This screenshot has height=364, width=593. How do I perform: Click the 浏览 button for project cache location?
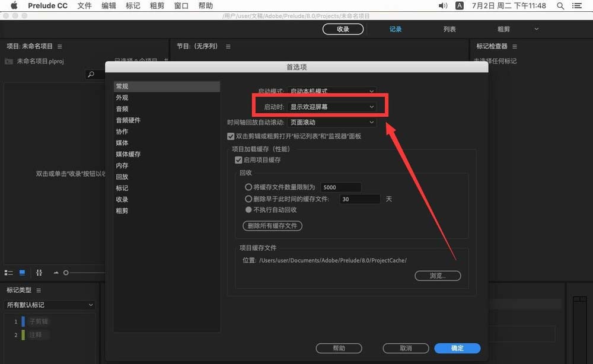(x=438, y=275)
